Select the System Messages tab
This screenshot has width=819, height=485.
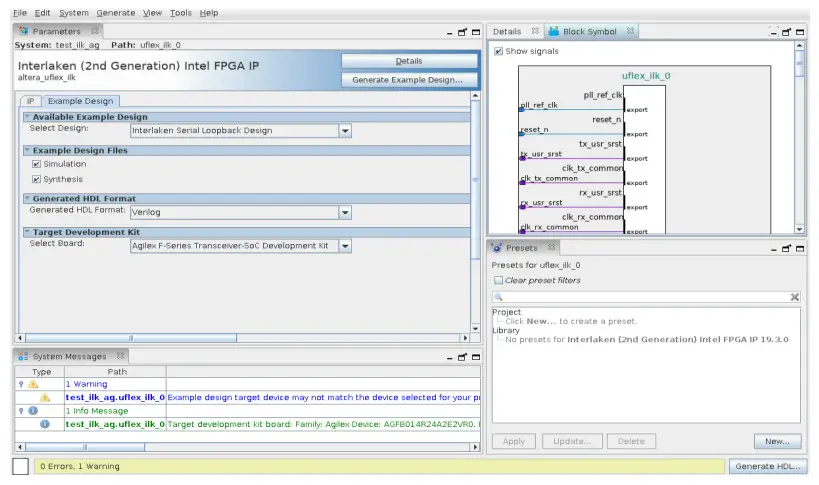pyautogui.click(x=69, y=357)
